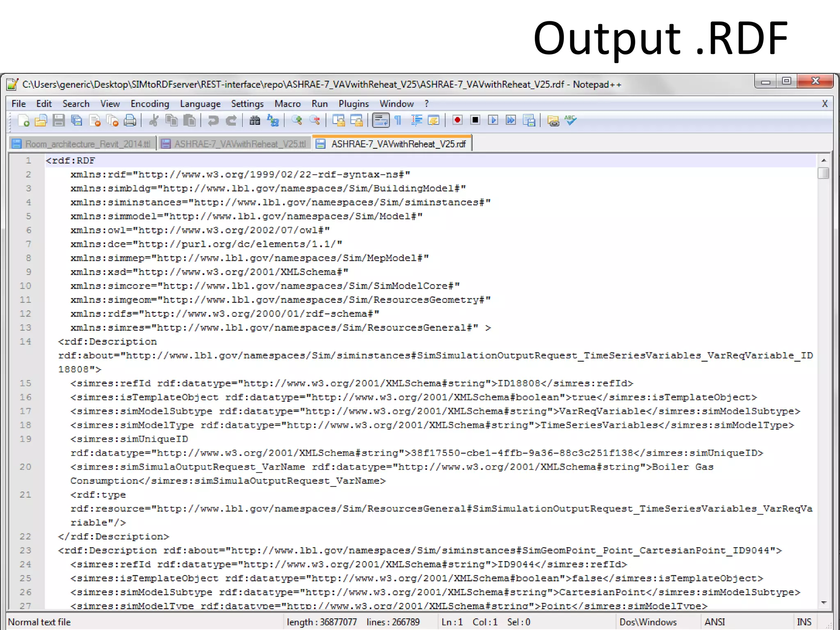Toggle synchronized vertical scrolling icon
The width and height of the screenshot is (840, 630).
click(x=338, y=121)
